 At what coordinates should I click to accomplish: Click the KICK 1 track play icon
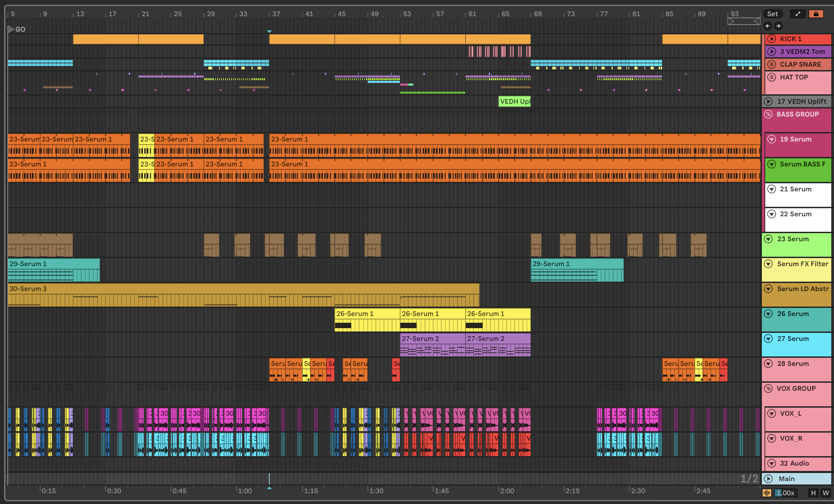tap(772, 39)
